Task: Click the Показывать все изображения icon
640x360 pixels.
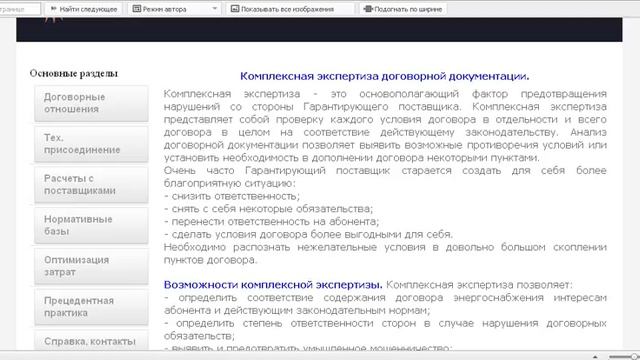Action: [235, 9]
